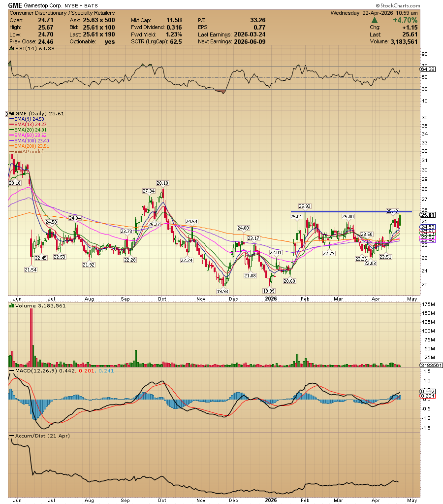Click the +4.70% percent change value
The width and height of the screenshot is (443, 504).
(x=405, y=20)
